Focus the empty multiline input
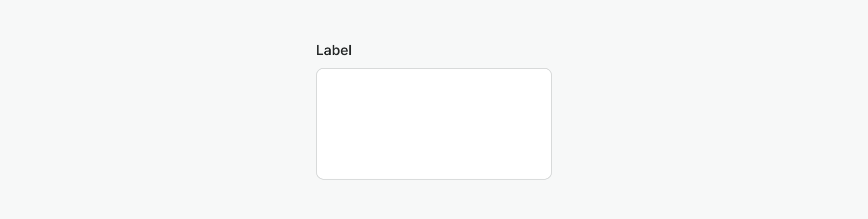 434,124
